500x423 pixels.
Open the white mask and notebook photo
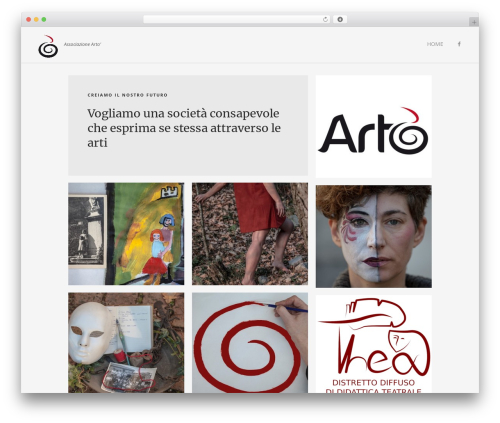[x=126, y=343]
